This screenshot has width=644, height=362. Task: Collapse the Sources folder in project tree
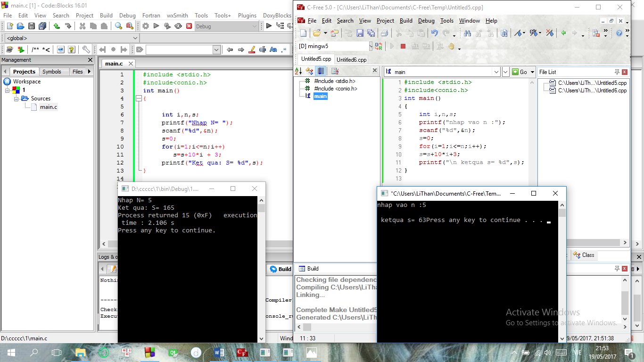[x=17, y=99]
